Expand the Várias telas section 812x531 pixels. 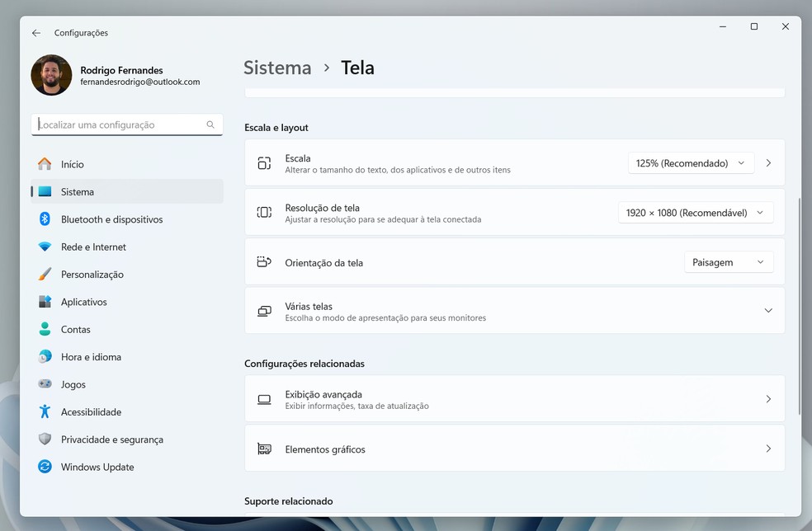tap(767, 311)
